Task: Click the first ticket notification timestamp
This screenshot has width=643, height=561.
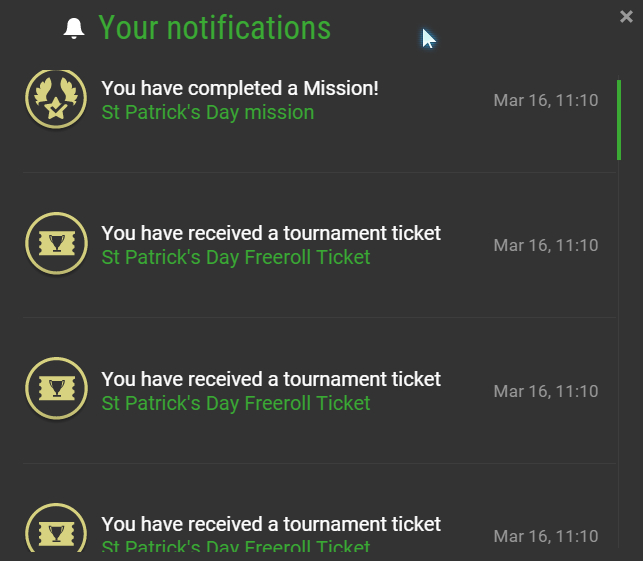Action: [546, 245]
